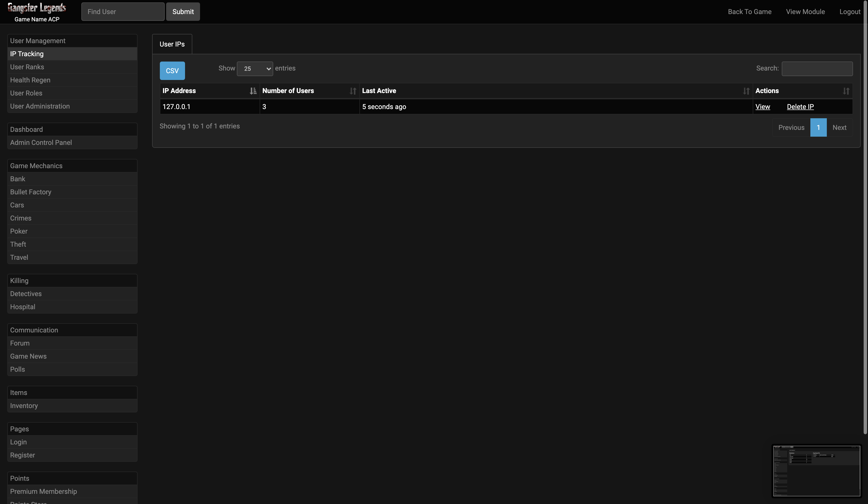The width and height of the screenshot is (868, 504).
Task: Click the Next pagination button
Action: pos(839,127)
